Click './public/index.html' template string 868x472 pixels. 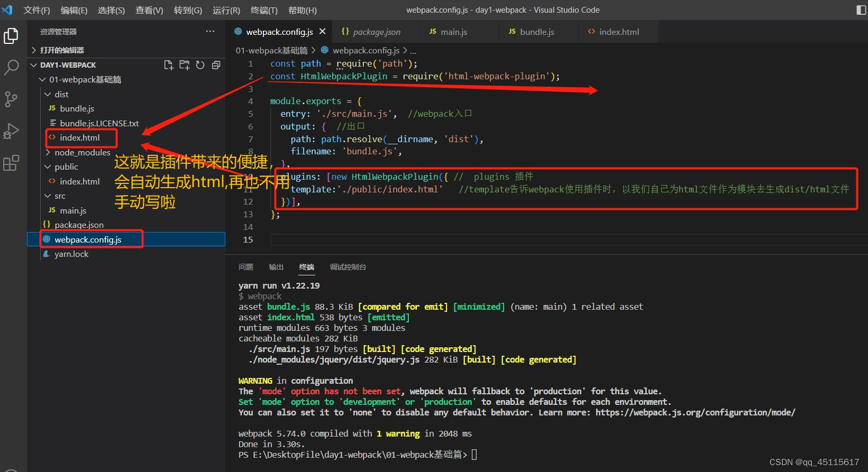tap(390, 189)
